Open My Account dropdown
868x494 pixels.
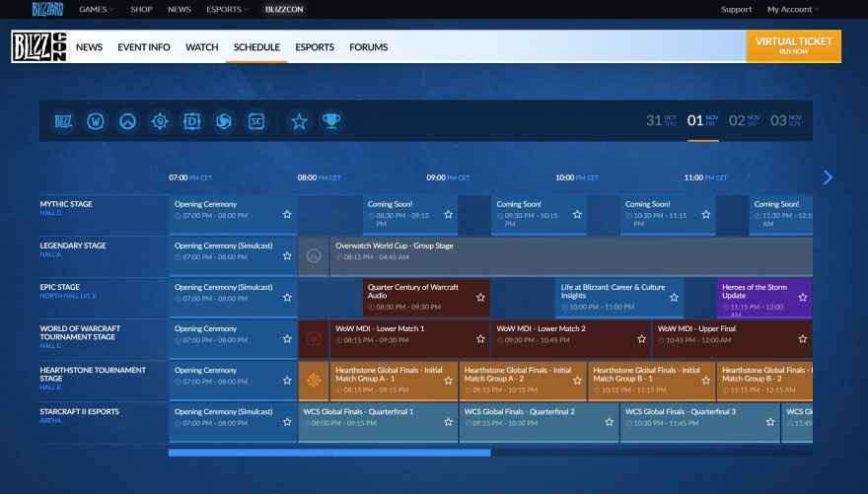pyautogui.click(x=793, y=9)
